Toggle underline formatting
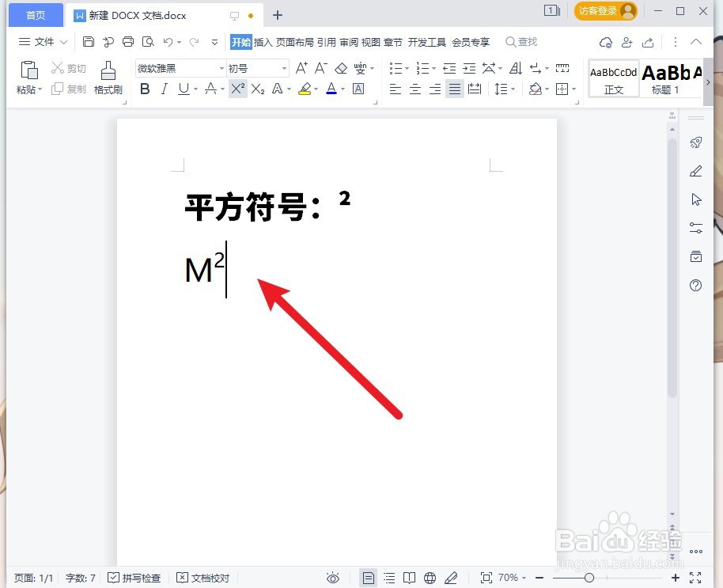 (181, 89)
